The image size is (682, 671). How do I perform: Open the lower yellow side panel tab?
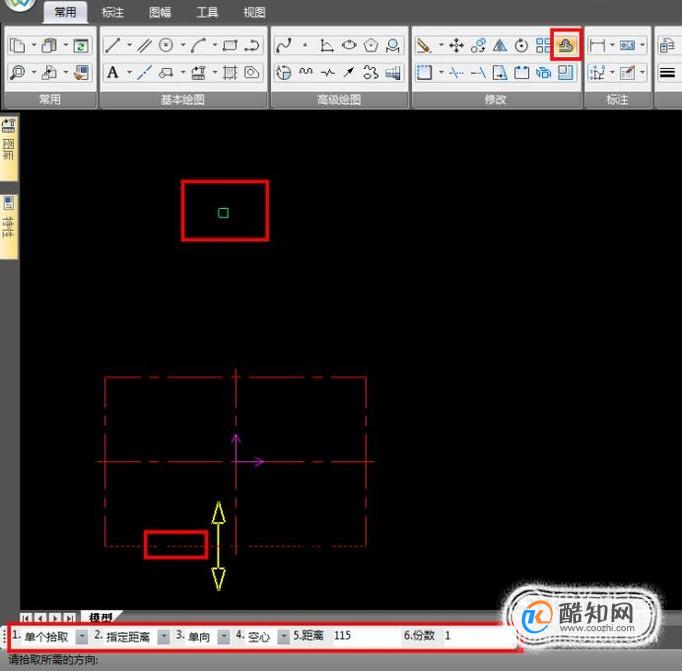(9, 226)
